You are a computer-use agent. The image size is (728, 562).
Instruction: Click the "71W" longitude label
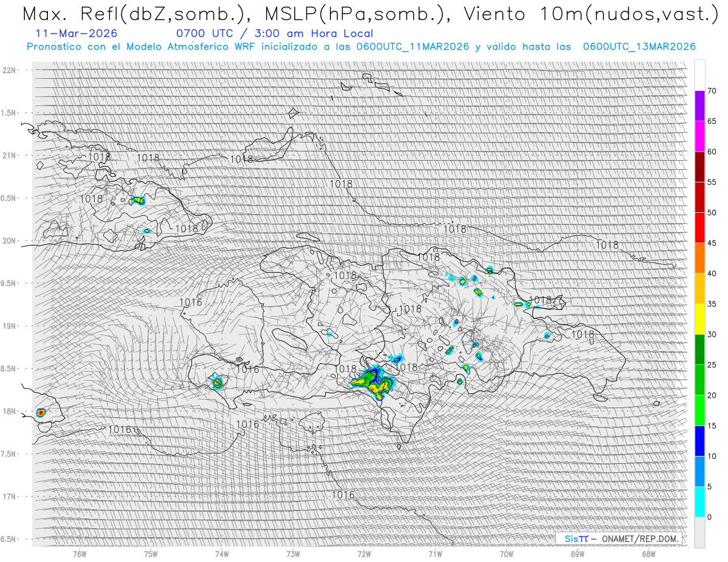click(x=435, y=554)
